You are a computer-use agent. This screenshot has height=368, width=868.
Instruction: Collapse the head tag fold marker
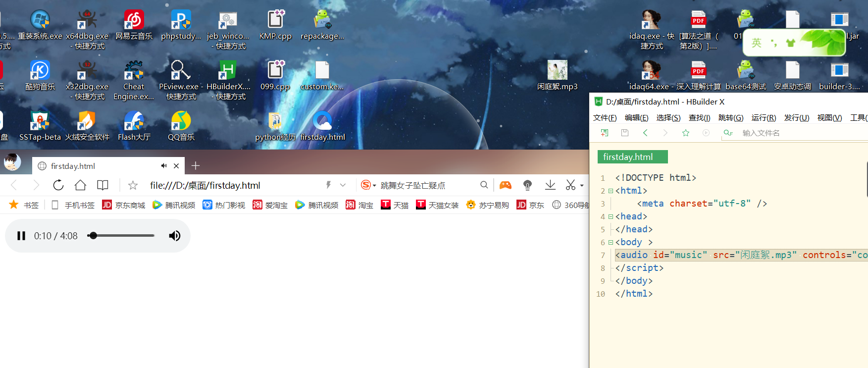point(611,216)
